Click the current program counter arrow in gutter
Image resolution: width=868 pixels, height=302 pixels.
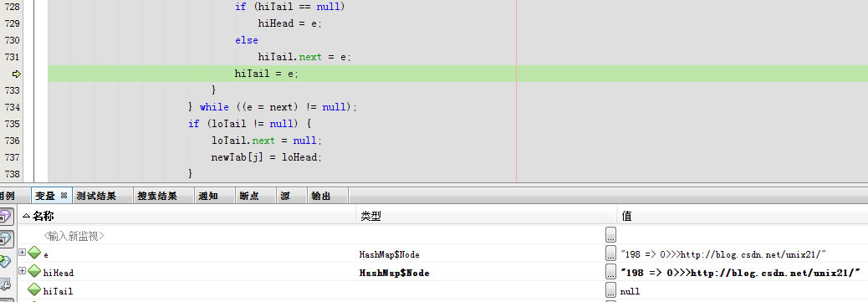point(16,74)
